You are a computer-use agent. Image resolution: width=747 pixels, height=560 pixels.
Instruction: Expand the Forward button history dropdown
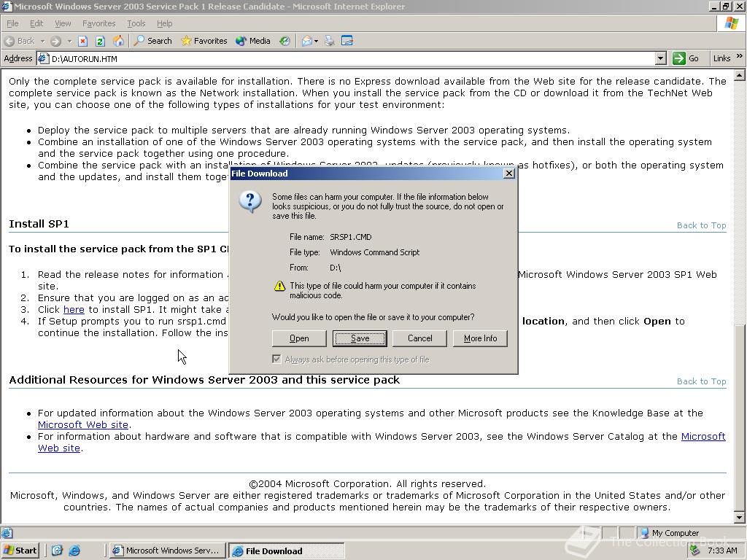coord(69,41)
